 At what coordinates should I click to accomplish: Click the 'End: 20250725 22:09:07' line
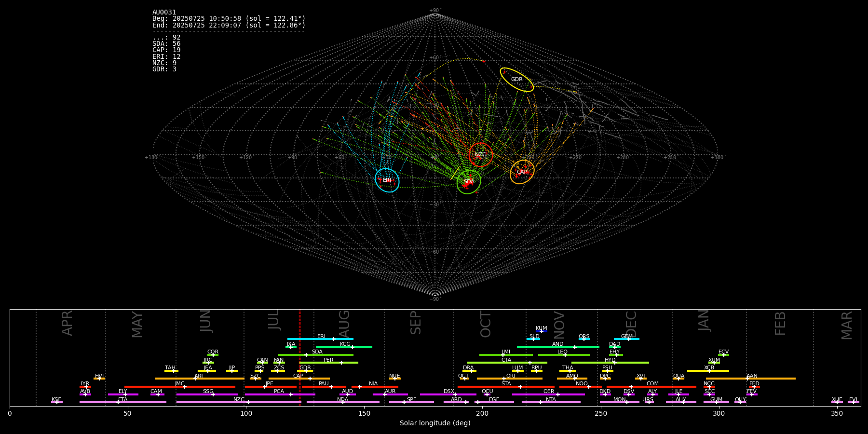click(229, 25)
